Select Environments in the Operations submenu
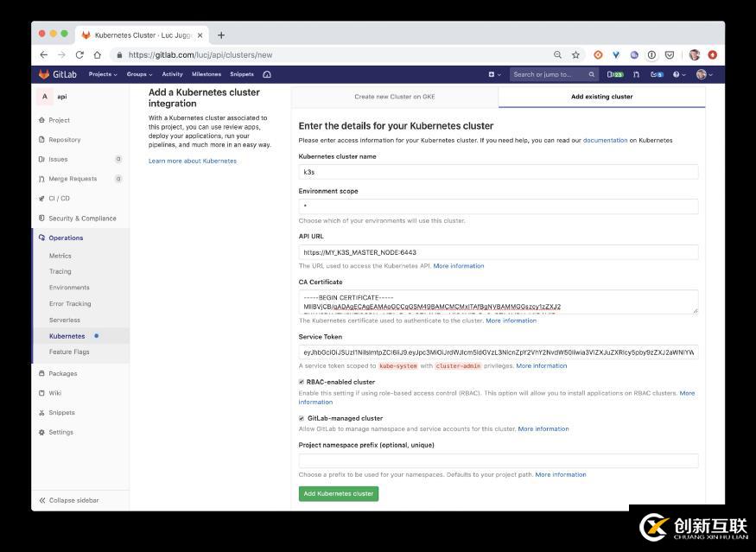Screen dimensions: 756x552 pyautogui.click(x=69, y=288)
